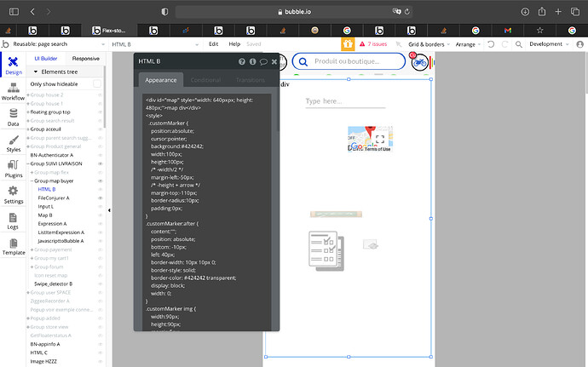Collapse Group SUIVI LIVRAISON tree node
The image size is (588, 367).
[x=28, y=163]
